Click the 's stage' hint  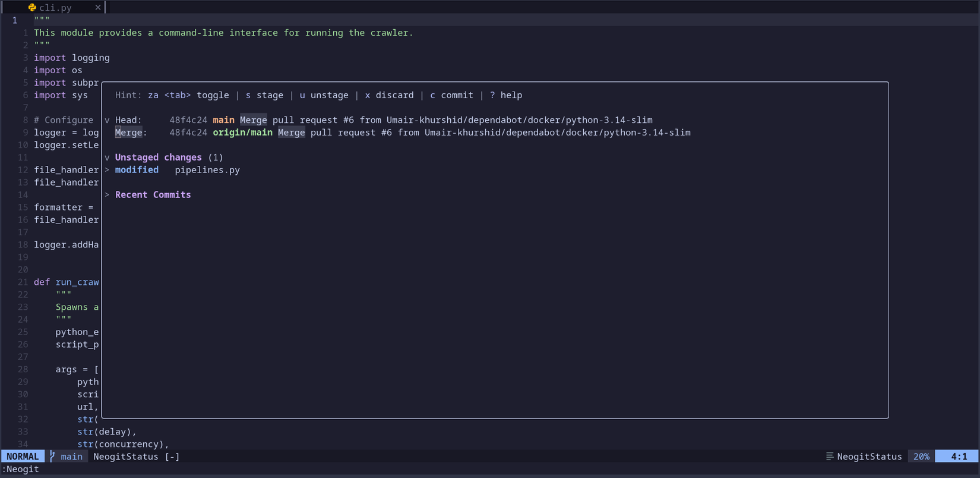(x=264, y=95)
